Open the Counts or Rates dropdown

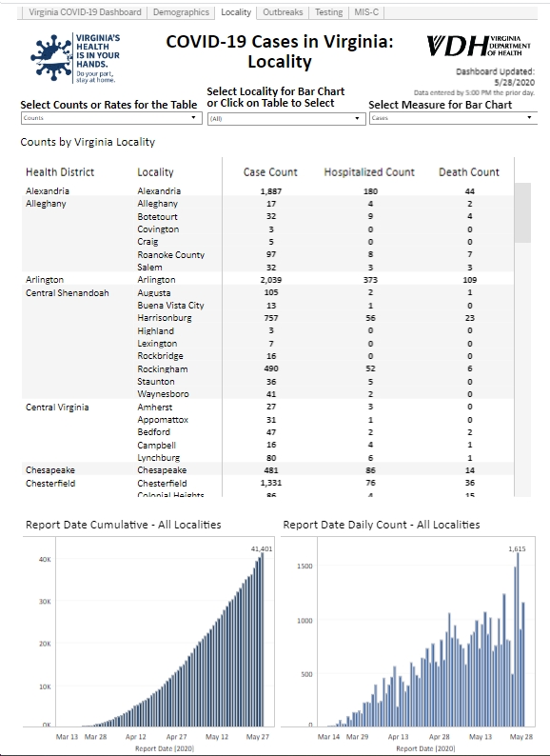(111, 118)
